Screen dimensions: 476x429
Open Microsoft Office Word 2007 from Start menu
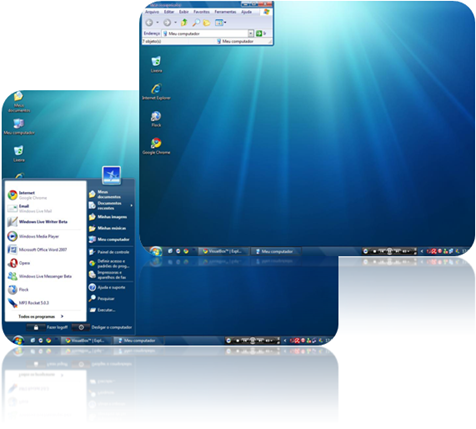point(37,250)
